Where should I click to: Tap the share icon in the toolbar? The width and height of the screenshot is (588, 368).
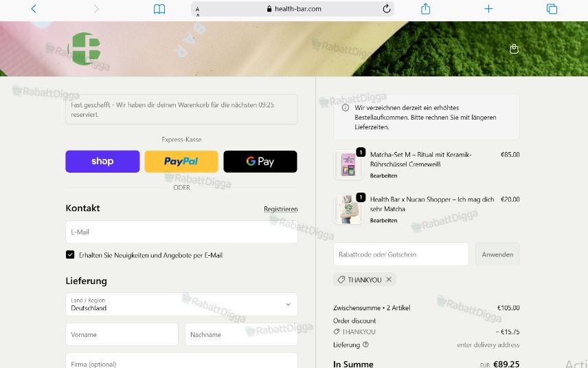[425, 9]
